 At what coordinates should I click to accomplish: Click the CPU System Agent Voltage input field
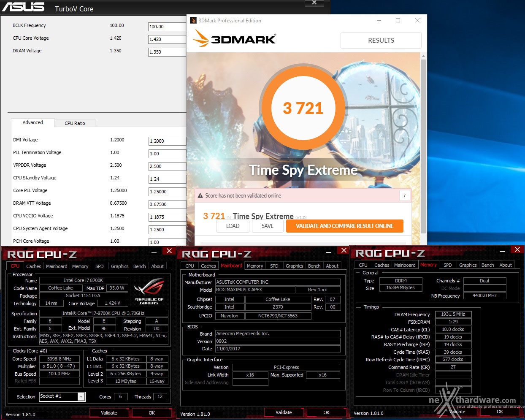[x=167, y=230]
